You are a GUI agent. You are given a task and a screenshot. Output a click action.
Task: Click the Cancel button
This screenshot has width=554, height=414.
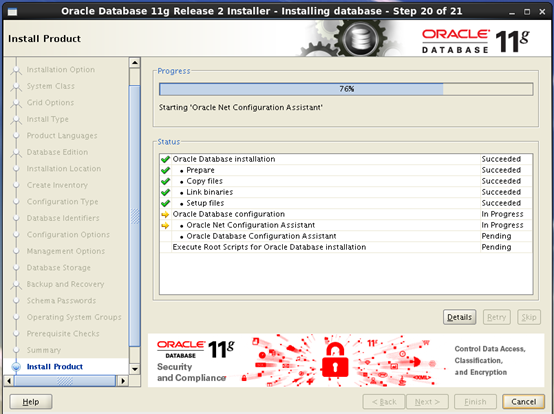(523, 402)
